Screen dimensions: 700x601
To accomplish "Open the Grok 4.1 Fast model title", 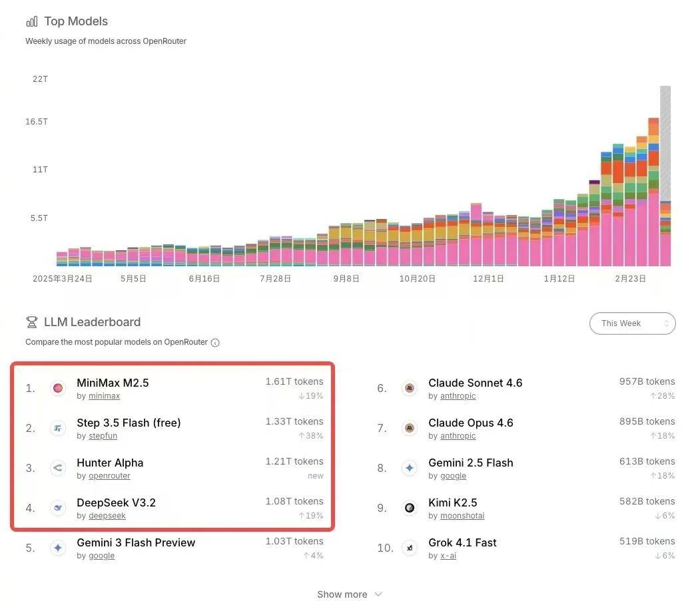I will click(462, 542).
